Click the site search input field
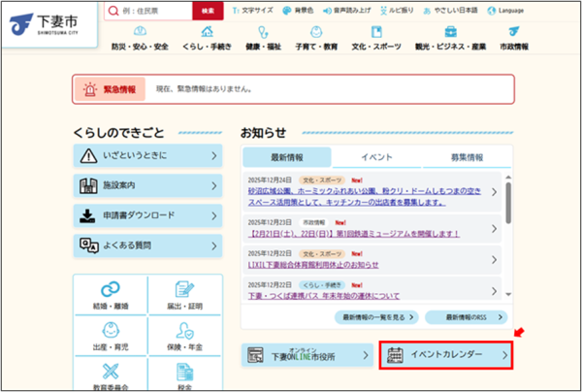 coord(146,10)
